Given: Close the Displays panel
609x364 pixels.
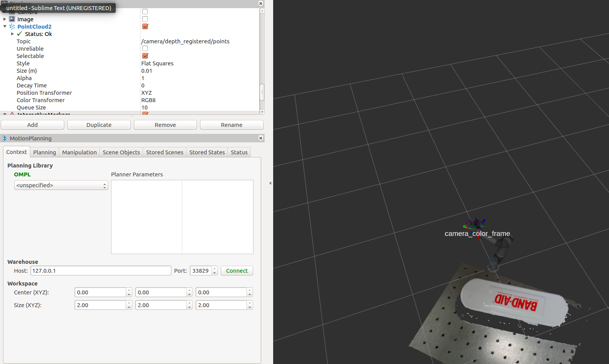Looking at the screenshot, I should click(x=261, y=3).
